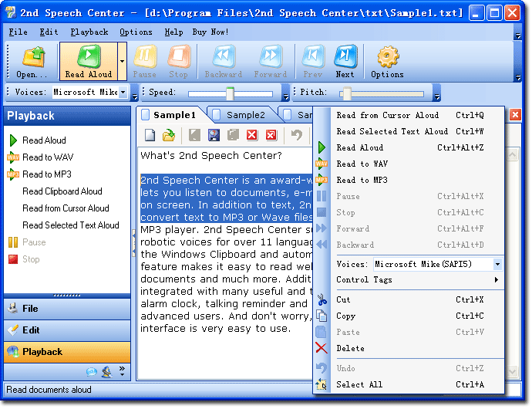Click Read Clipboard Aloud in Playback panel
532x409 pixels.
(x=62, y=191)
